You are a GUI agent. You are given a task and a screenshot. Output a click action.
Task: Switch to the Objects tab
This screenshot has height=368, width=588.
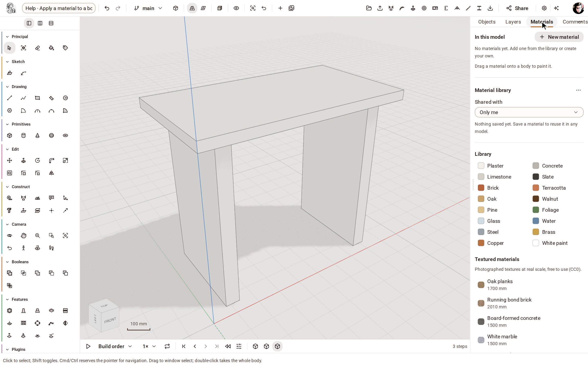click(487, 22)
